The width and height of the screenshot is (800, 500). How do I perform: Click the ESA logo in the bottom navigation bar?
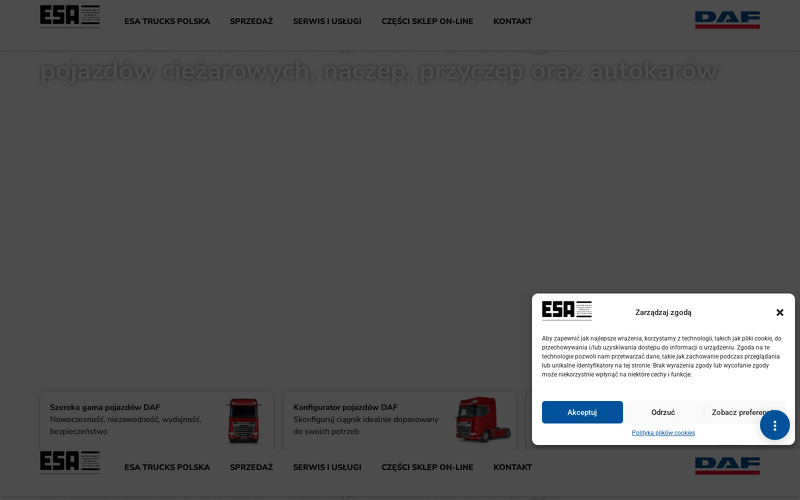(69, 462)
